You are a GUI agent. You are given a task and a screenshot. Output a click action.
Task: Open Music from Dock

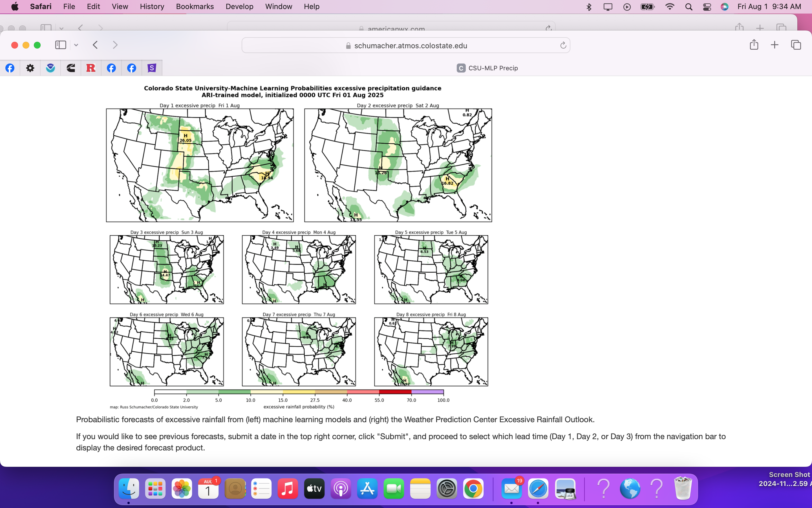[x=288, y=488]
